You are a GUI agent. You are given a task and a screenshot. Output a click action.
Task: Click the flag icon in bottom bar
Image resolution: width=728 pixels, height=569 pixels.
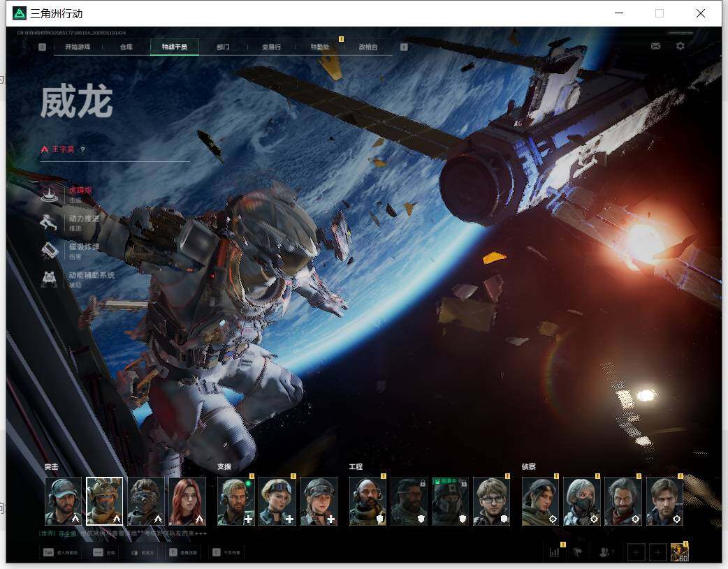click(x=578, y=552)
